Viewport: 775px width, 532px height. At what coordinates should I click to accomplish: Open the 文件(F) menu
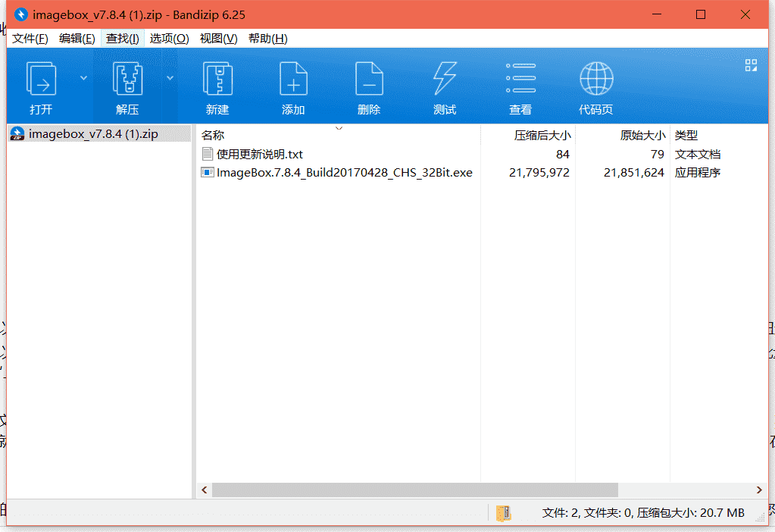(30, 39)
